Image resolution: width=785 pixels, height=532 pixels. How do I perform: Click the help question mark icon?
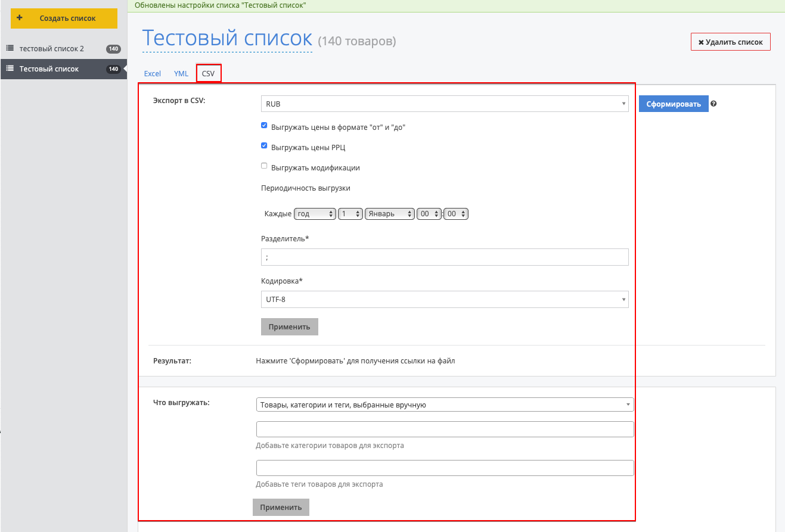[713, 104]
